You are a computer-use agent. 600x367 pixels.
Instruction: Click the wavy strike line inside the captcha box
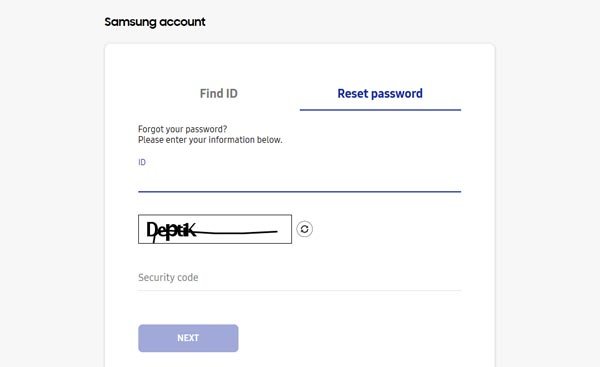click(237, 232)
